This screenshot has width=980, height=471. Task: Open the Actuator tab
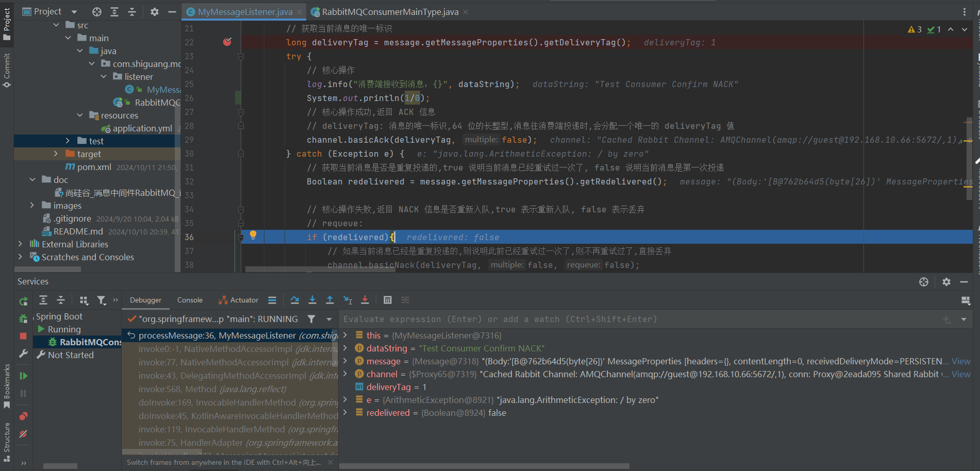(238, 300)
